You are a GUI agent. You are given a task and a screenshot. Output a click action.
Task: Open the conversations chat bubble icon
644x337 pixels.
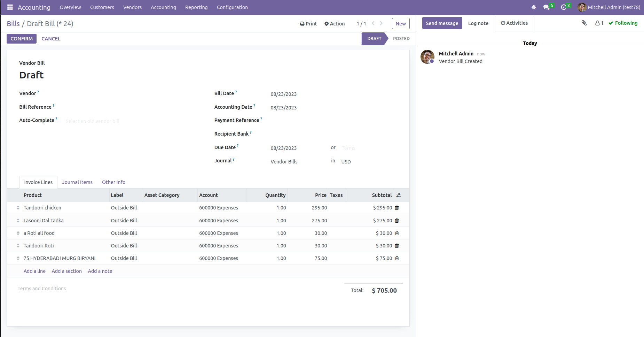[546, 7]
